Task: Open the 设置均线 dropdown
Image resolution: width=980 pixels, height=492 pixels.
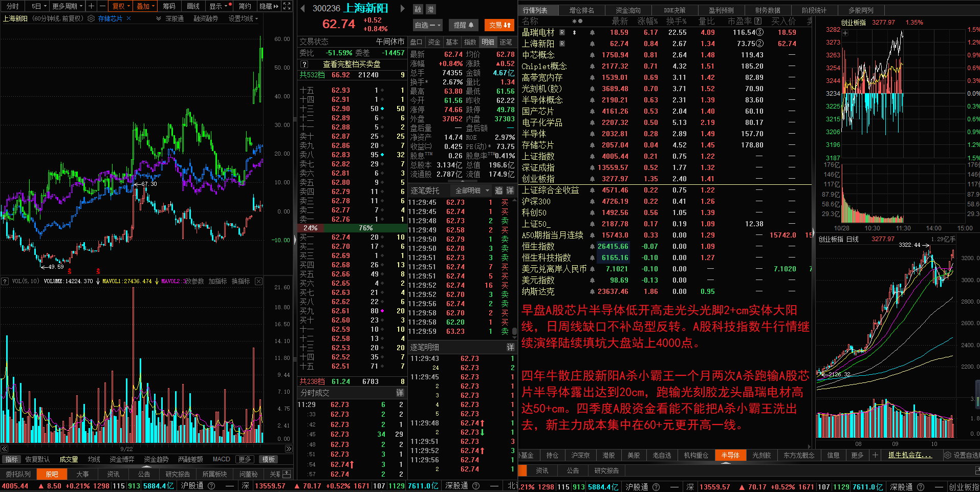Action: (x=243, y=18)
